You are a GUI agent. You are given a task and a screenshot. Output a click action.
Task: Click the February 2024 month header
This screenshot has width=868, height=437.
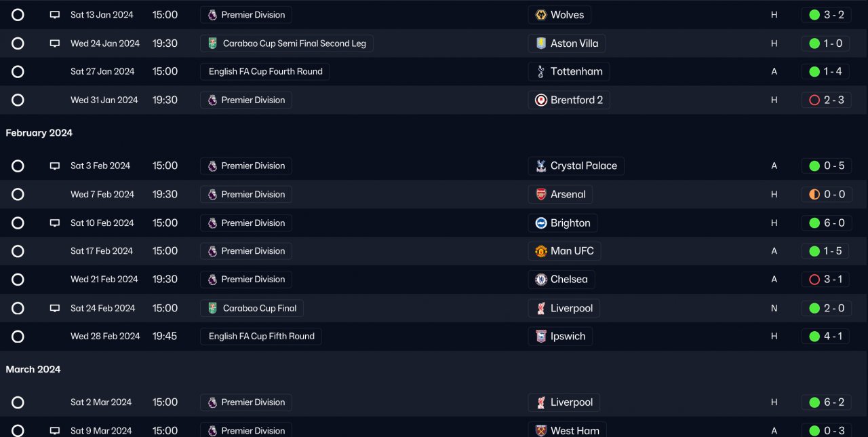pos(39,133)
